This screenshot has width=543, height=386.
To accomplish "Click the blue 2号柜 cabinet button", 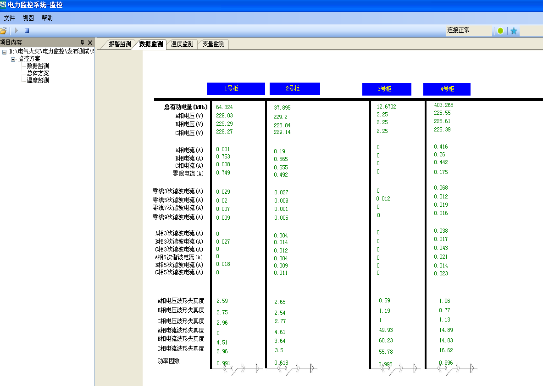I will click(x=295, y=89).
